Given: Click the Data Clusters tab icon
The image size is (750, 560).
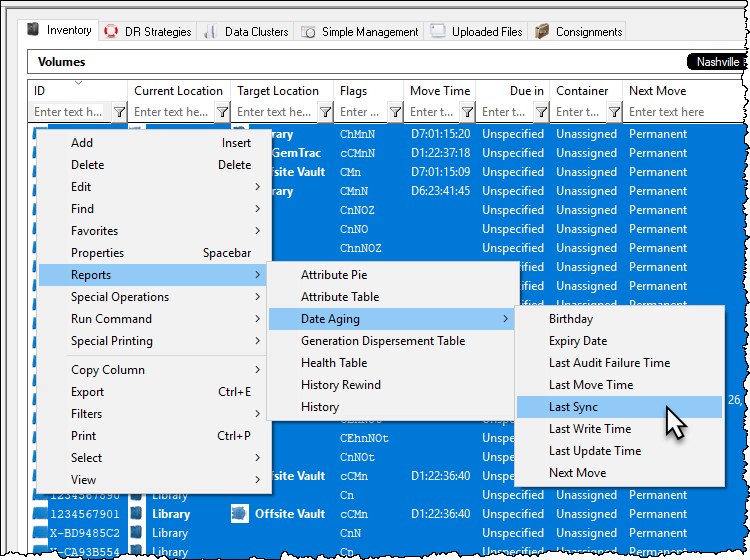Looking at the screenshot, I should (210, 32).
